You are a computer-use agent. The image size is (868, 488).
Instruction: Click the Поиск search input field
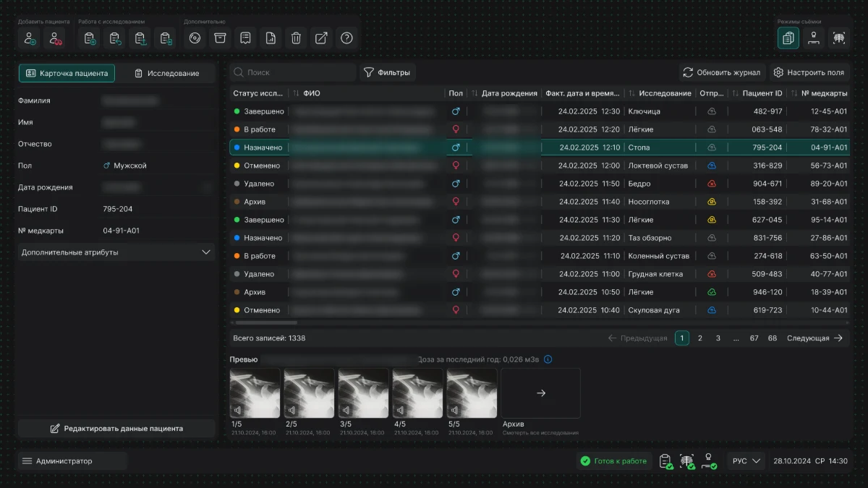coord(294,72)
